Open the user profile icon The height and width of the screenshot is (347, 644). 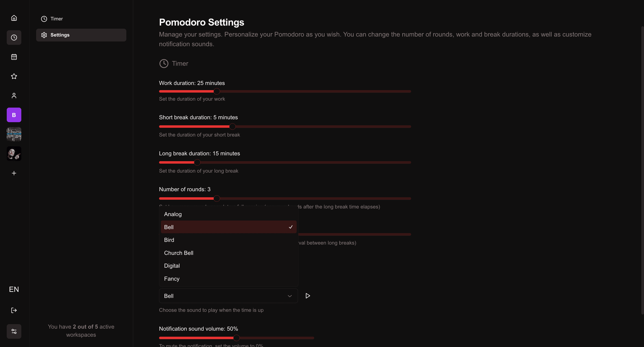point(14,96)
